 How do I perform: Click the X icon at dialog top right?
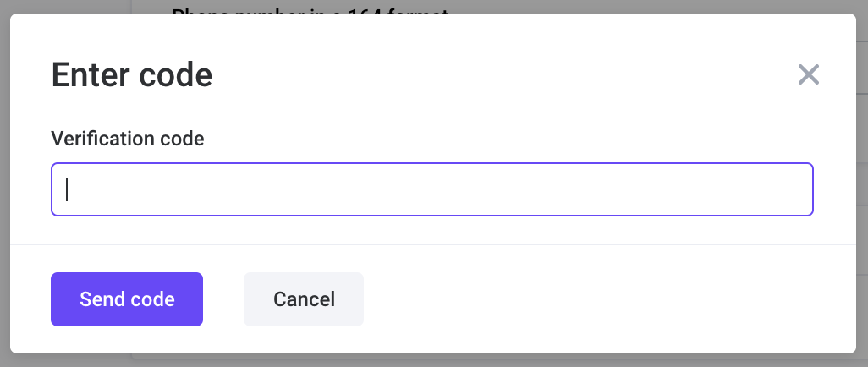click(808, 74)
